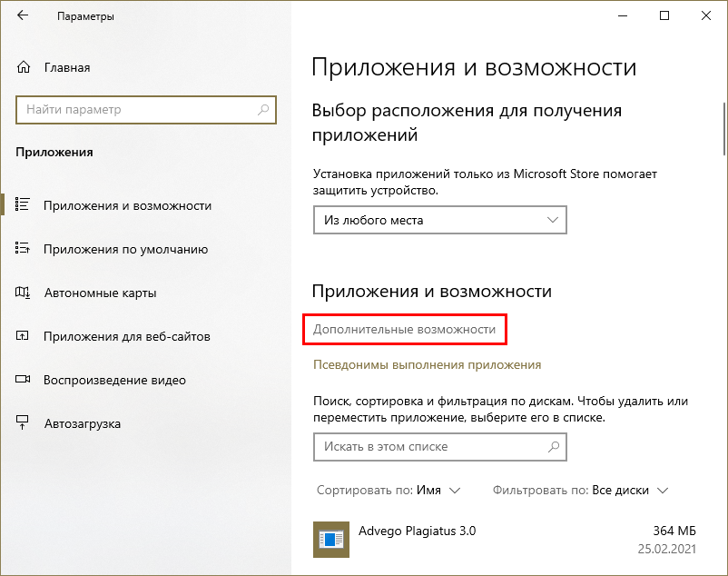Open the Сортировать по: Имя dropdown
The width and height of the screenshot is (728, 576).
click(x=389, y=490)
